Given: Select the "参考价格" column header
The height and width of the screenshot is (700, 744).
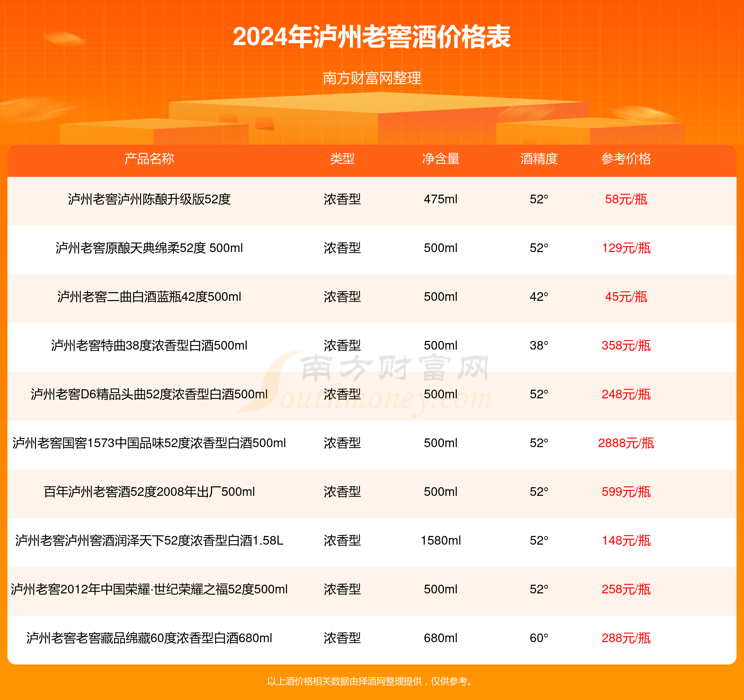Looking at the screenshot, I should 626,159.
